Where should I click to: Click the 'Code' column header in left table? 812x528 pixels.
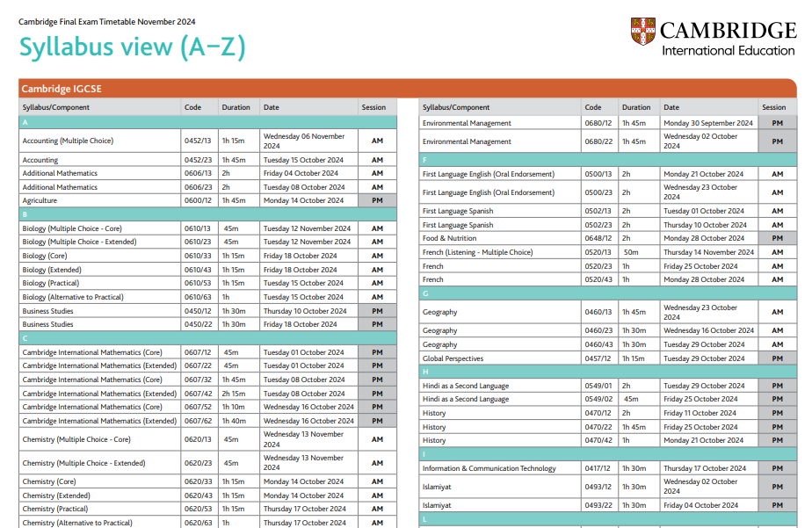[x=192, y=108]
